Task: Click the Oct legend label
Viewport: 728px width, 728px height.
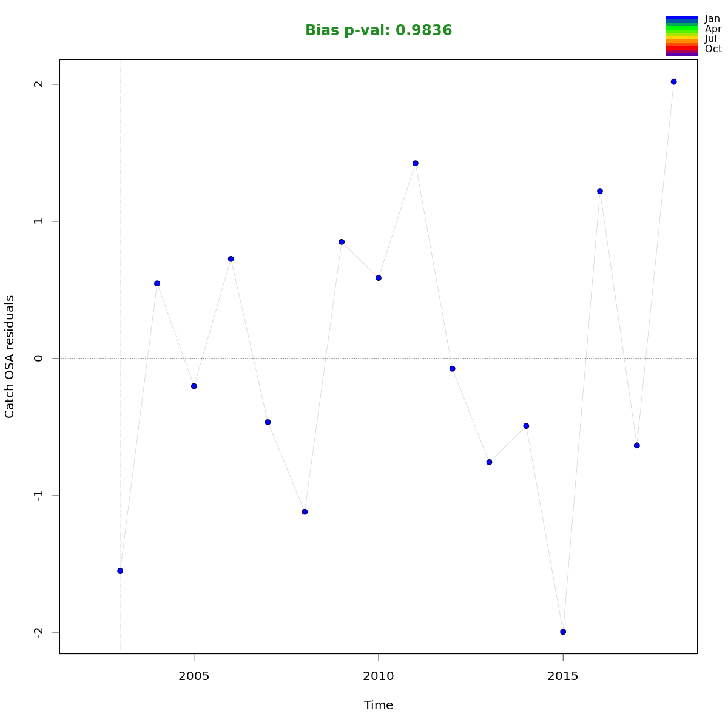Action: [713, 49]
